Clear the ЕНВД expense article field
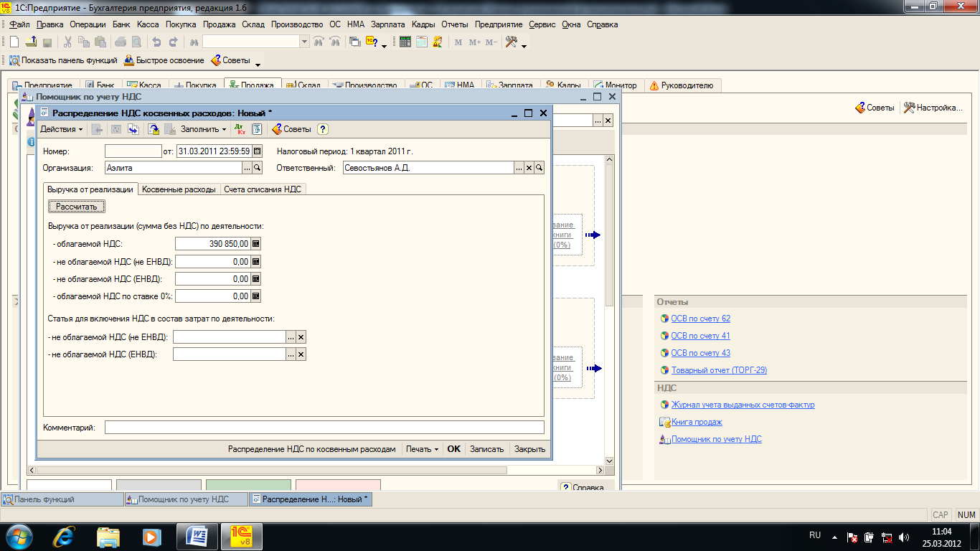This screenshot has width=980, height=551. 301,354
